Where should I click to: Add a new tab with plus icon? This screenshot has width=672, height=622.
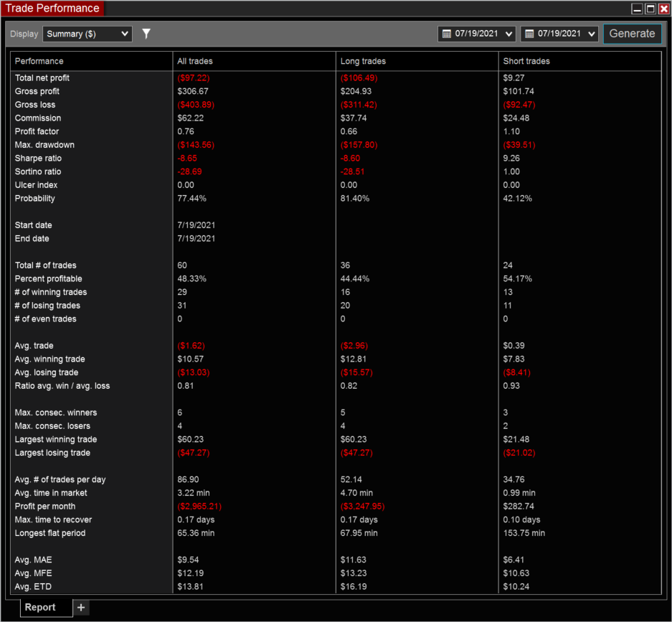coord(81,607)
